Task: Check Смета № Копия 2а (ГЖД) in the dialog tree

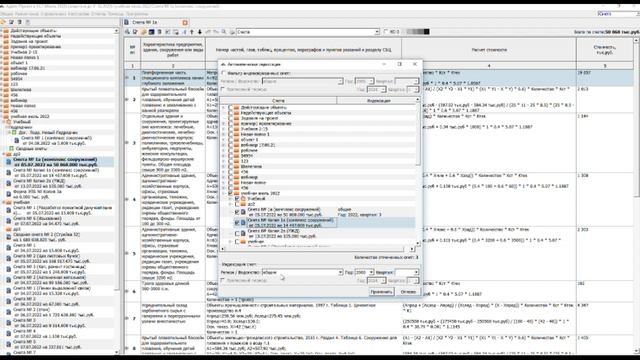Action: click(237, 233)
